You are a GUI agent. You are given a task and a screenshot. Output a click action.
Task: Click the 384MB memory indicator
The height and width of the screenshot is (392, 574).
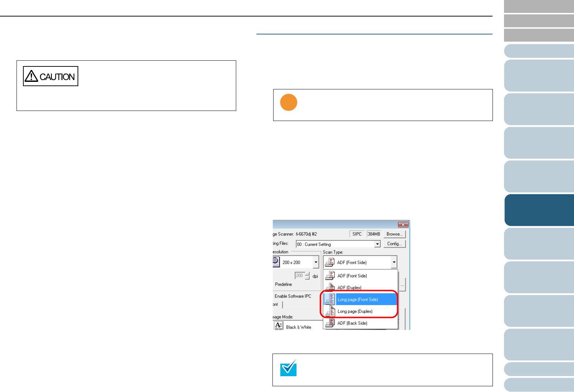[x=374, y=234]
